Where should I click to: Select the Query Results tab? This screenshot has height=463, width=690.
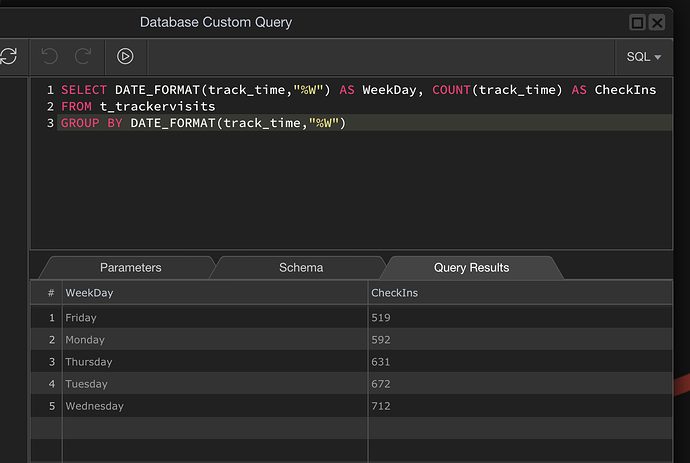coord(471,268)
